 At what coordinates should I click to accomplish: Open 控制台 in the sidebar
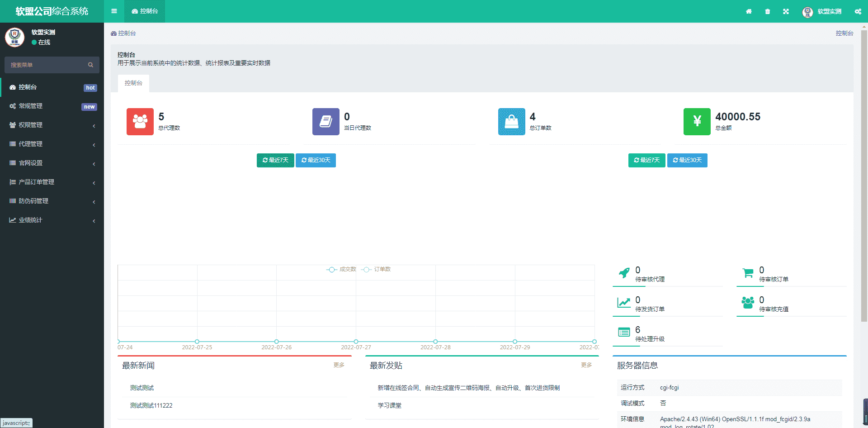pyautogui.click(x=52, y=87)
